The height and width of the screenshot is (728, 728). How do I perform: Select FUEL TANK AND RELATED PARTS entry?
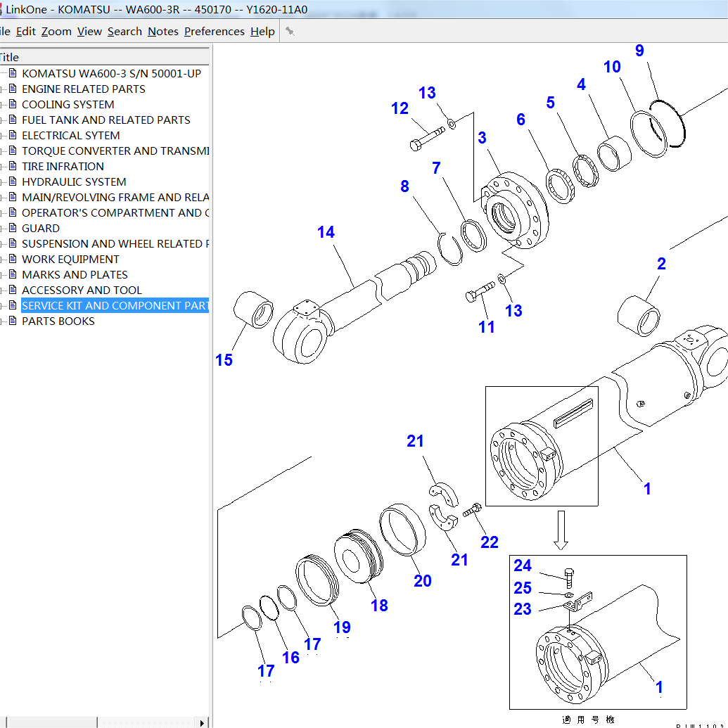pos(106,120)
